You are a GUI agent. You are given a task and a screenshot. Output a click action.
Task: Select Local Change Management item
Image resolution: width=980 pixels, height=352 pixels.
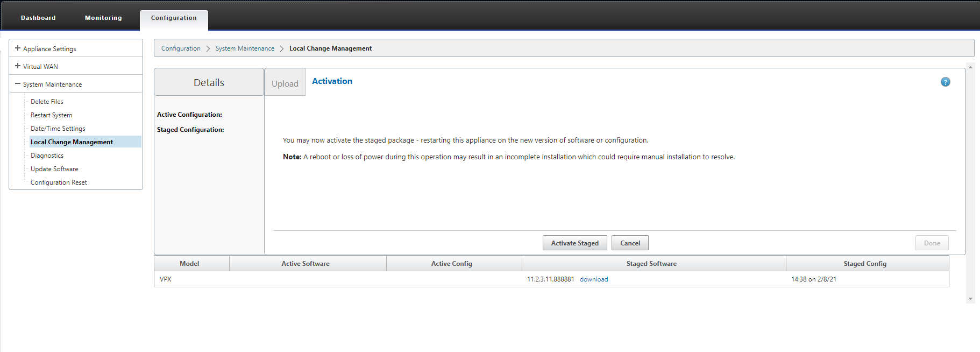[72, 142]
